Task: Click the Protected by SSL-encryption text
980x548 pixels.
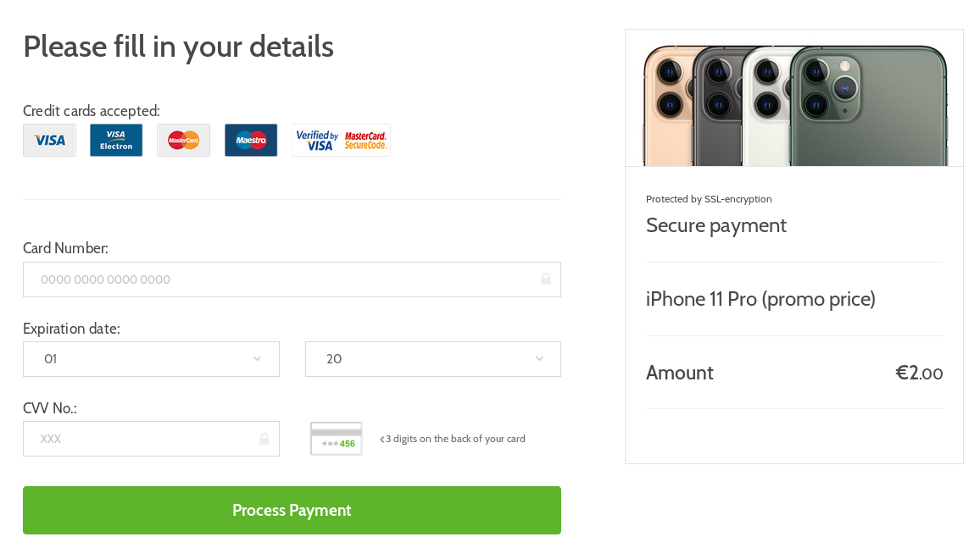Action: [709, 199]
